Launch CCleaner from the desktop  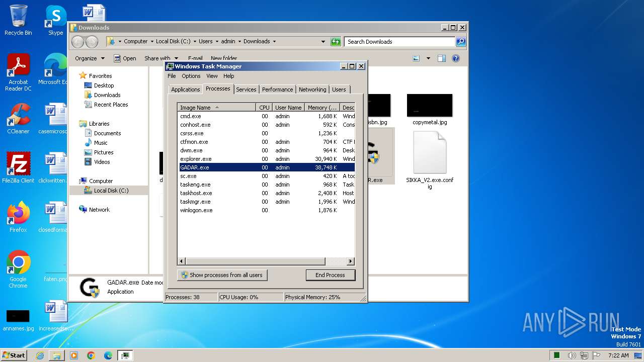coord(18,119)
